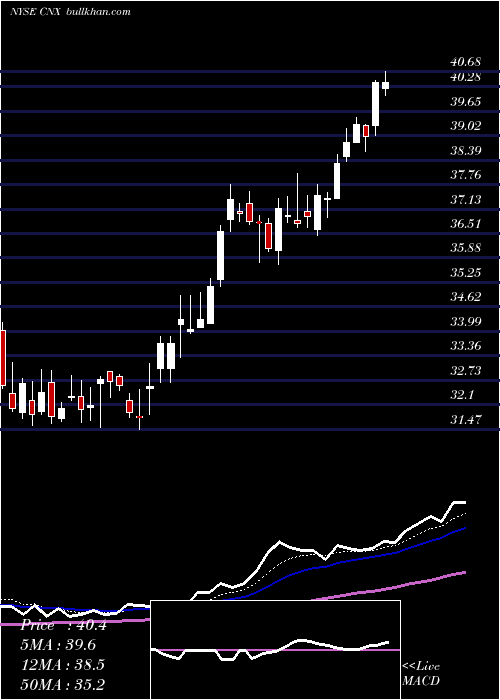
Task: Click the 35.25 price axis label
Action: coord(466,272)
